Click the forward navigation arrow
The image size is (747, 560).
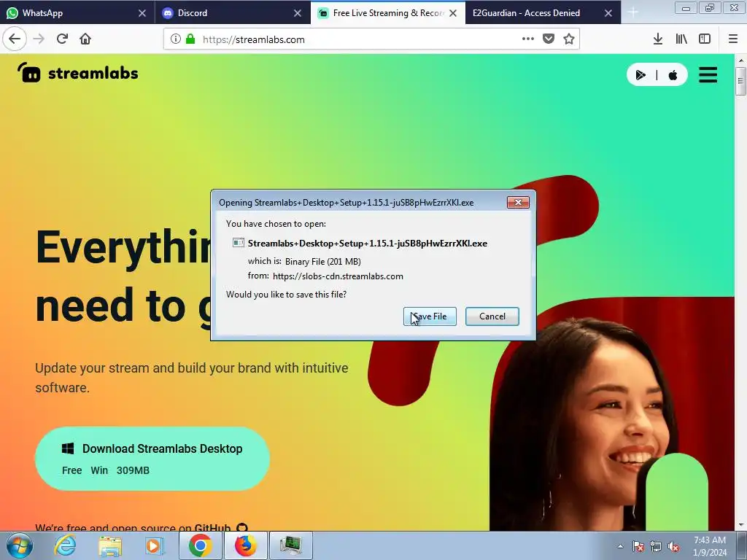[x=39, y=39]
